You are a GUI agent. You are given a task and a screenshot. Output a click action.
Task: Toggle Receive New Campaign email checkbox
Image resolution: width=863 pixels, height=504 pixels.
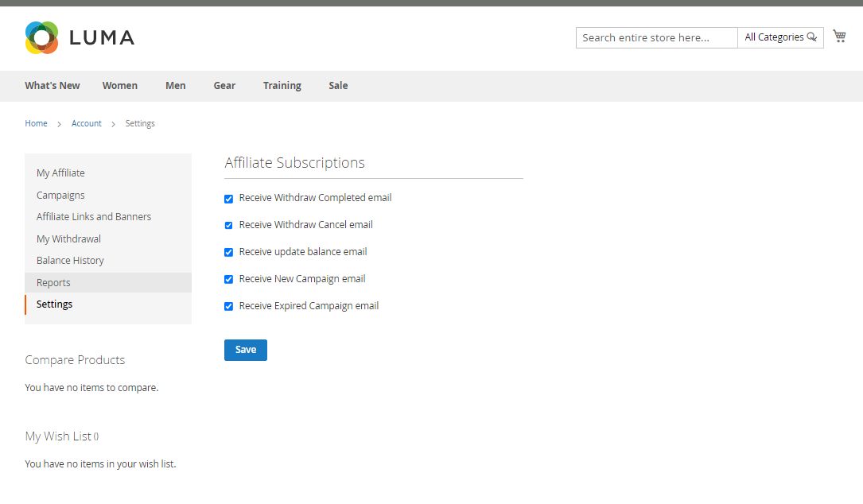point(229,280)
